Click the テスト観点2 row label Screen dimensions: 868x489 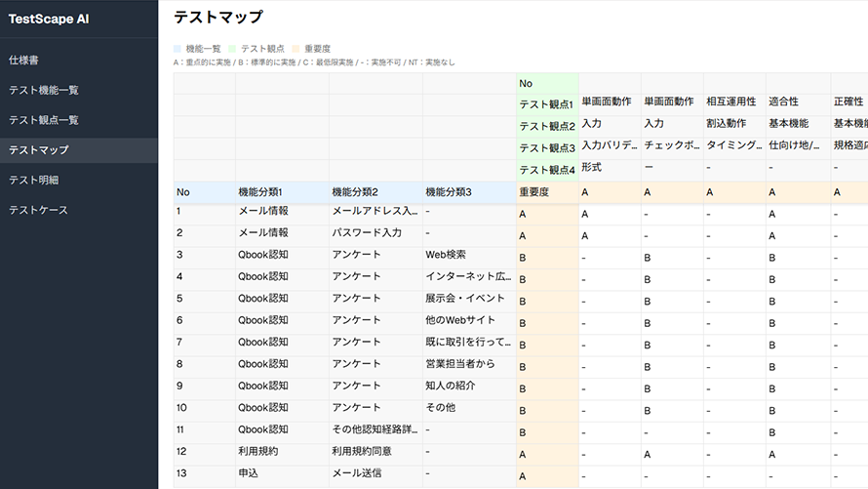coord(547,127)
